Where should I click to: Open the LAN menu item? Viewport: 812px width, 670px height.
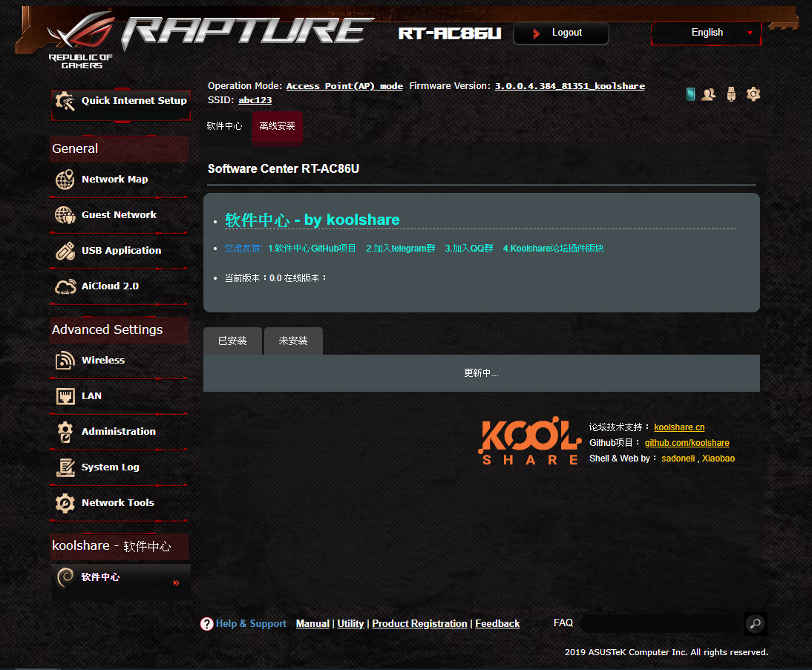tap(119, 396)
